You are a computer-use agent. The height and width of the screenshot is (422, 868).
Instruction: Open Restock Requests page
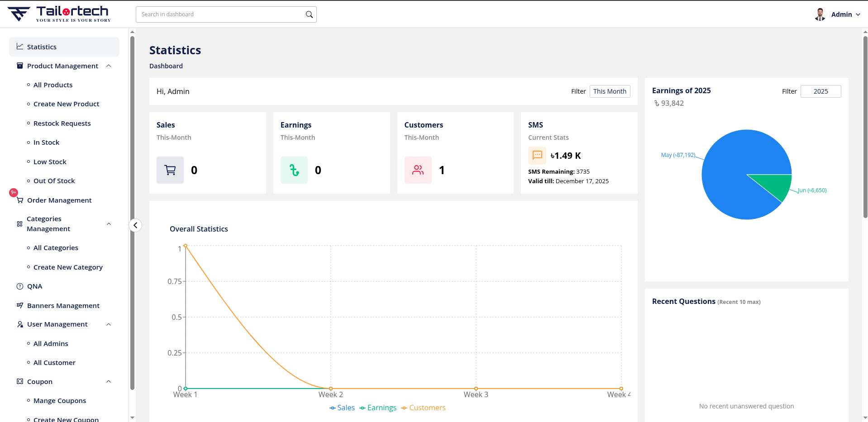click(x=62, y=123)
